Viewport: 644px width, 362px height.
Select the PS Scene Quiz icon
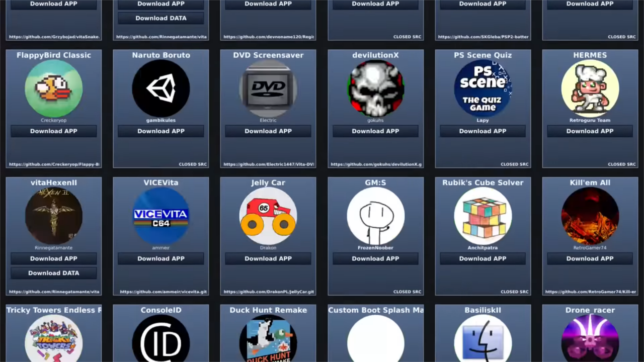[482, 88]
